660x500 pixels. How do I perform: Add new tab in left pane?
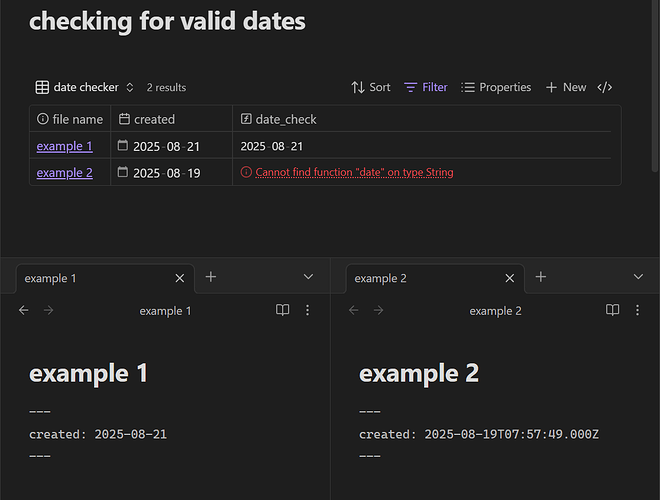[210, 277]
